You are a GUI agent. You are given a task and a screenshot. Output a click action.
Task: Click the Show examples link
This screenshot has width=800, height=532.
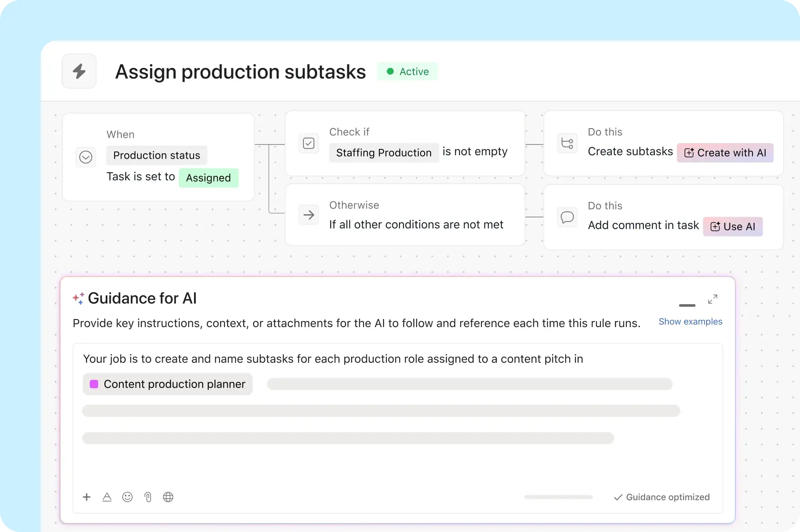pyautogui.click(x=690, y=322)
